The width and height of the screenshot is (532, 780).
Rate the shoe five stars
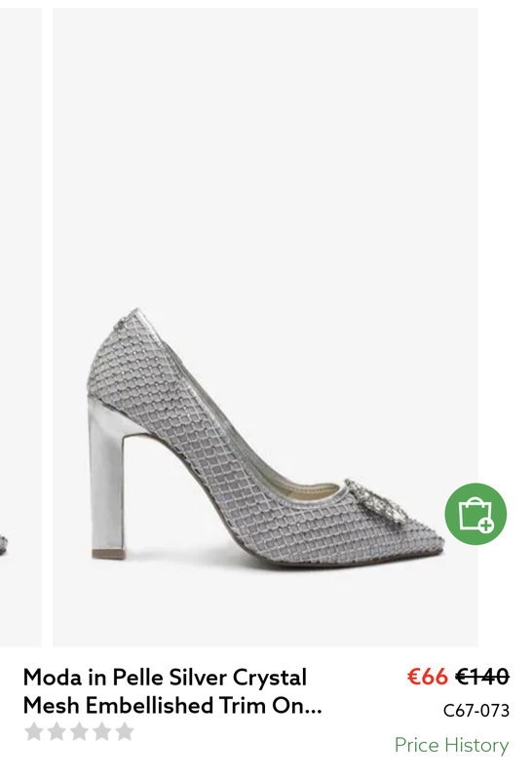125,732
